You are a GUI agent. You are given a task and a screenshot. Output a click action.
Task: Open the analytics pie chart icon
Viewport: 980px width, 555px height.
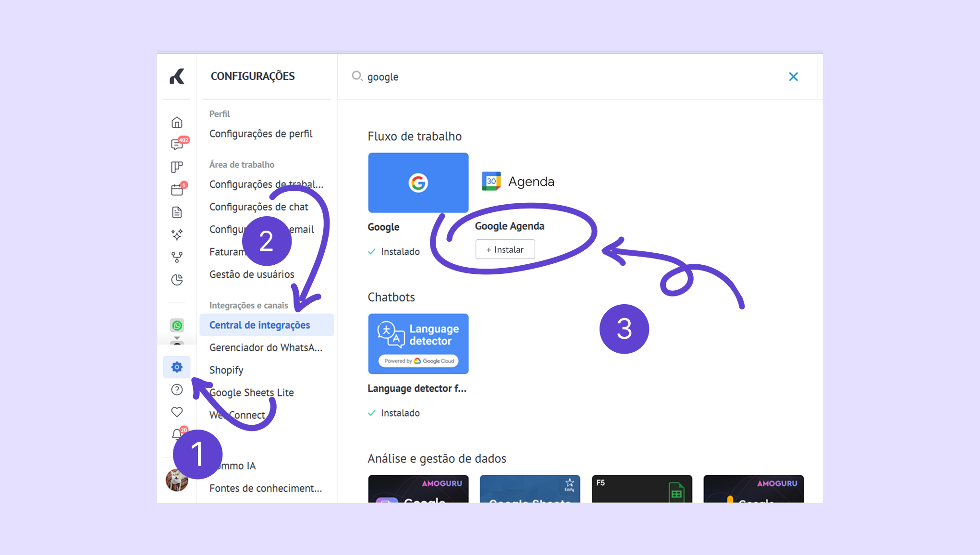(177, 279)
